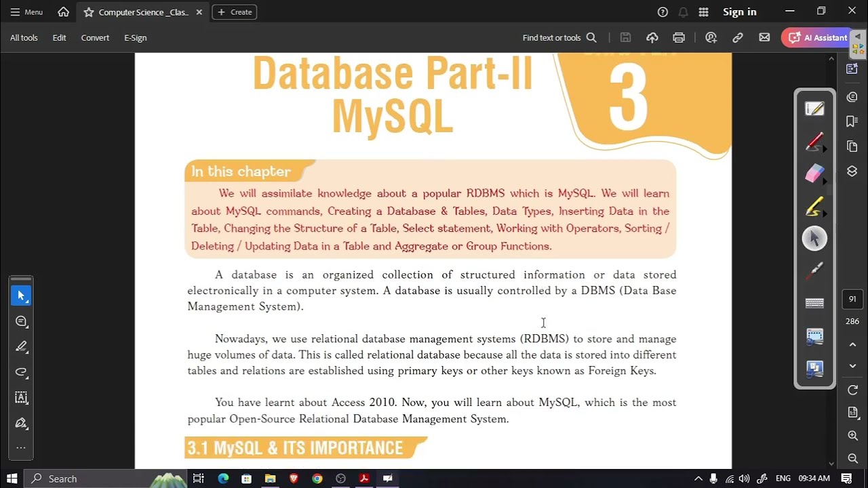Open File Explorer from the taskbar
Image resolution: width=868 pixels, height=488 pixels.
point(270,479)
